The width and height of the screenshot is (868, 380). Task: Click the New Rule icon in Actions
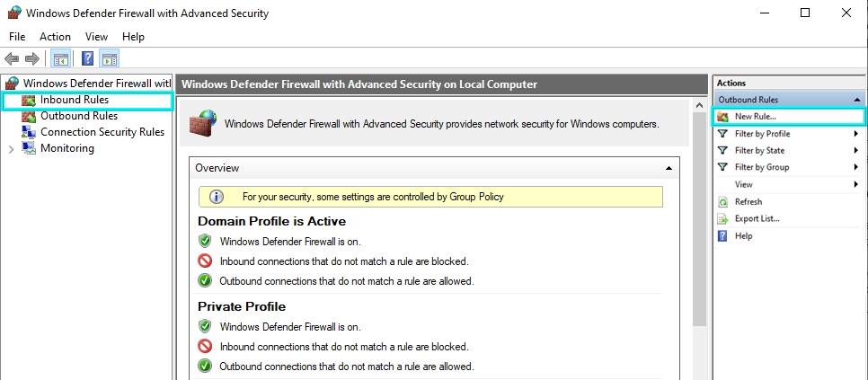tap(723, 117)
